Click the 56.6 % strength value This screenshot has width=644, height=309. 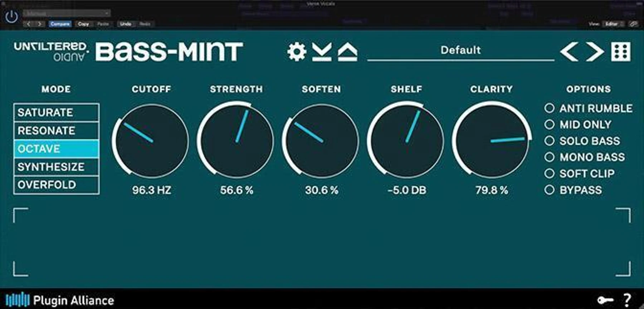236,190
